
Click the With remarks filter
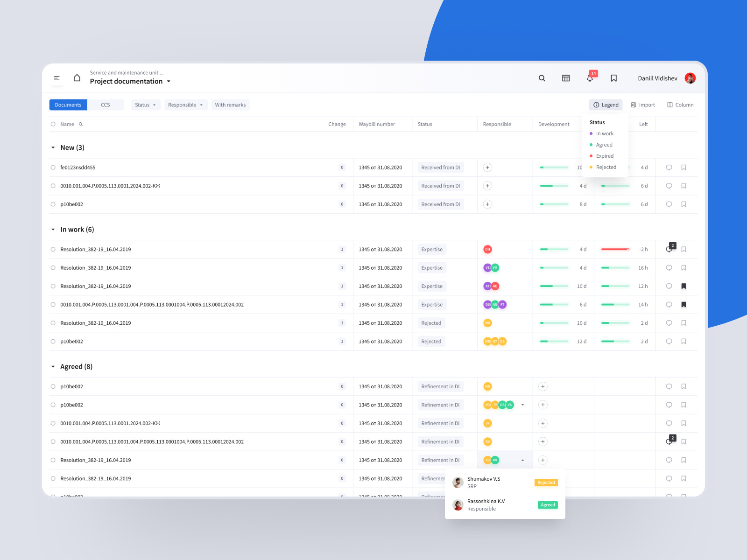point(230,105)
